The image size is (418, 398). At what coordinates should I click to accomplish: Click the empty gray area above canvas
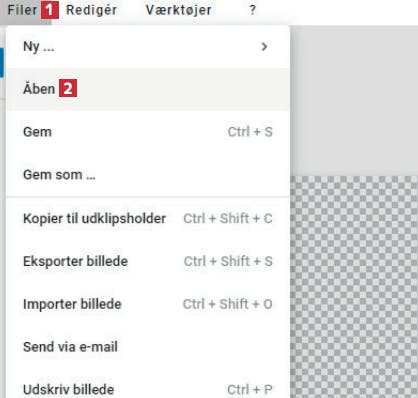click(354, 101)
